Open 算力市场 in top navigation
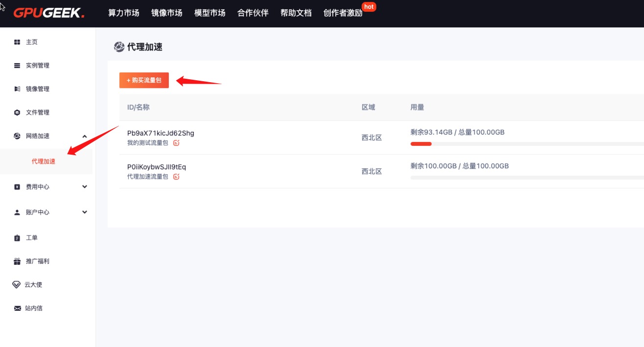The image size is (644, 347). click(123, 13)
